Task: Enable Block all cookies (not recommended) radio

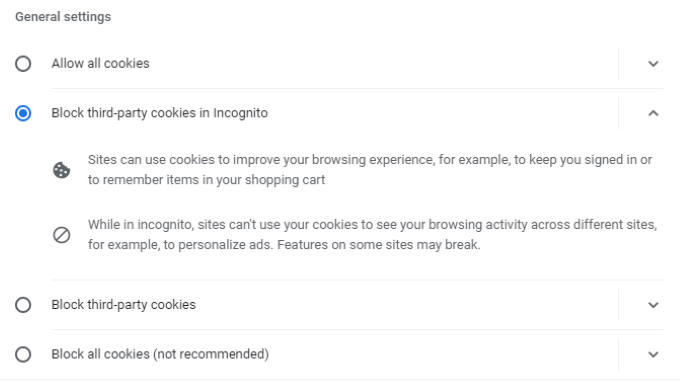Action: tap(23, 354)
